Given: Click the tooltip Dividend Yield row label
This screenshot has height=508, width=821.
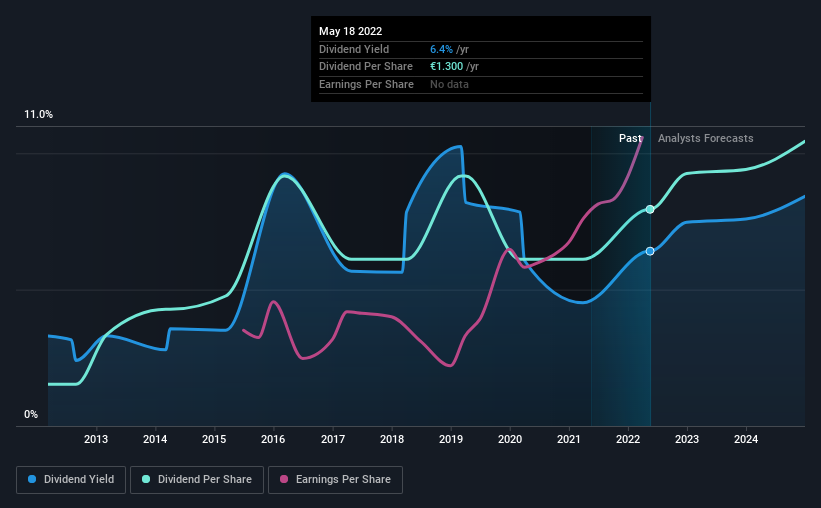Looking at the screenshot, I should coord(354,49).
